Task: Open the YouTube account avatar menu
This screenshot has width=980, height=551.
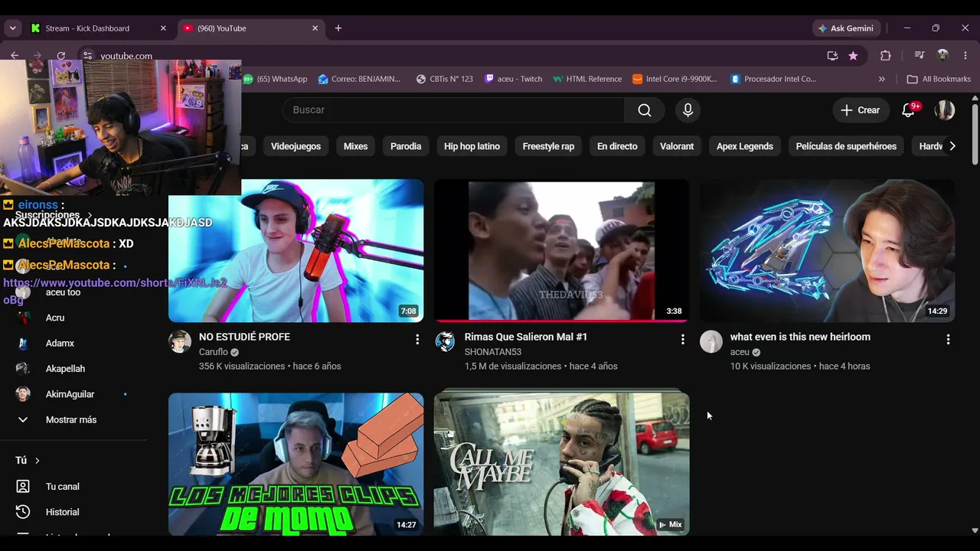Action: [945, 110]
